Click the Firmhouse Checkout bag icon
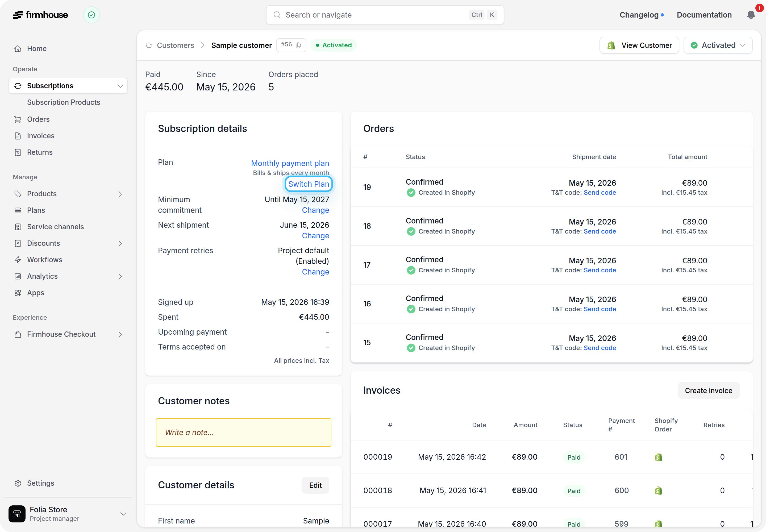This screenshot has height=532, width=766. [18, 334]
